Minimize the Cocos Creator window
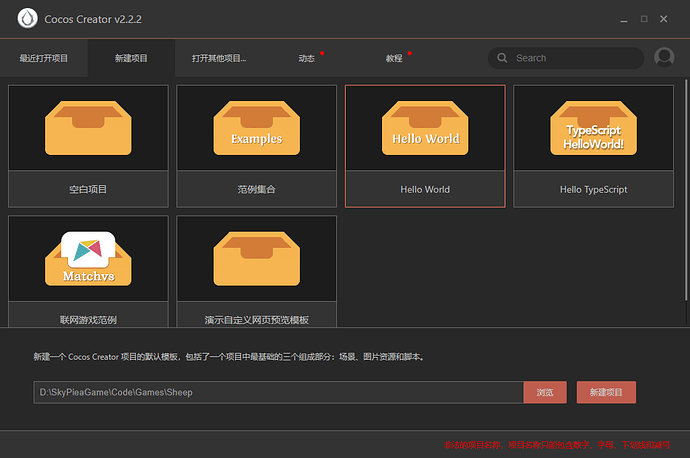The height and width of the screenshot is (458, 690). 624,19
